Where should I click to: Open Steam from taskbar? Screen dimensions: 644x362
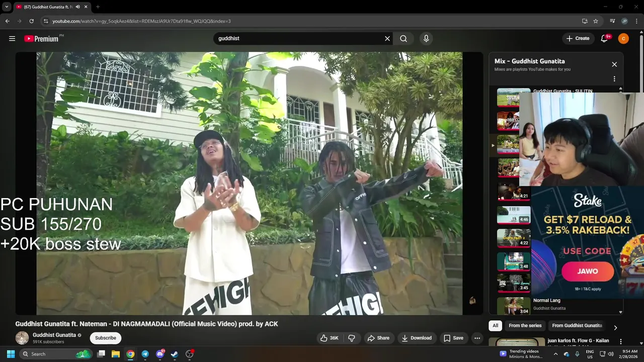(175, 354)
